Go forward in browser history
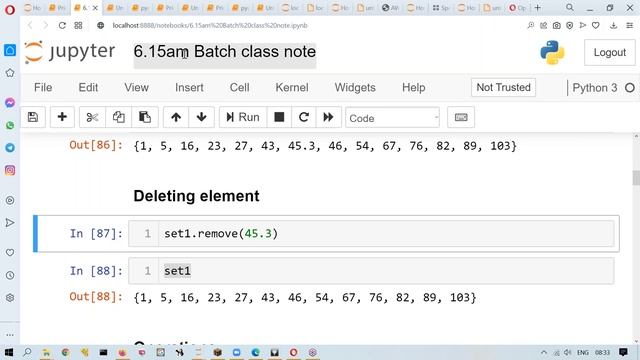 [45, 25]
